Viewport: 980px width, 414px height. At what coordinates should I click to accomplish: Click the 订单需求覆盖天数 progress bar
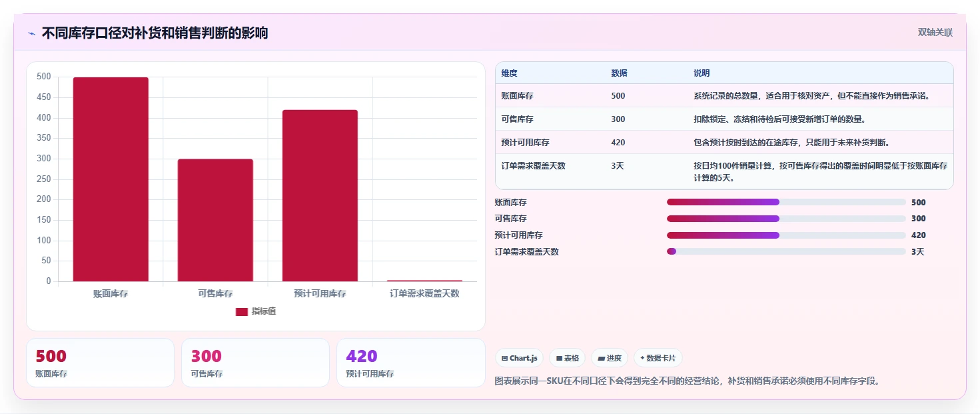tap(786, 251)
